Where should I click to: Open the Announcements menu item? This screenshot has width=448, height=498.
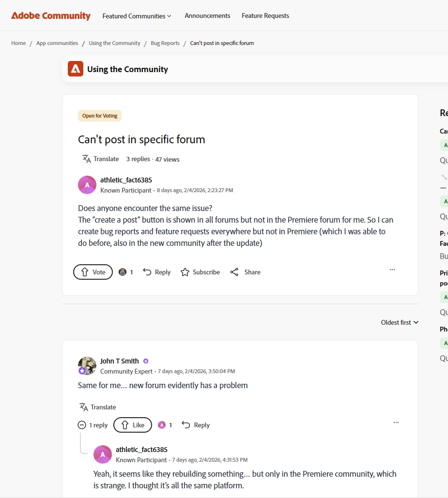[x=207, y=15]
